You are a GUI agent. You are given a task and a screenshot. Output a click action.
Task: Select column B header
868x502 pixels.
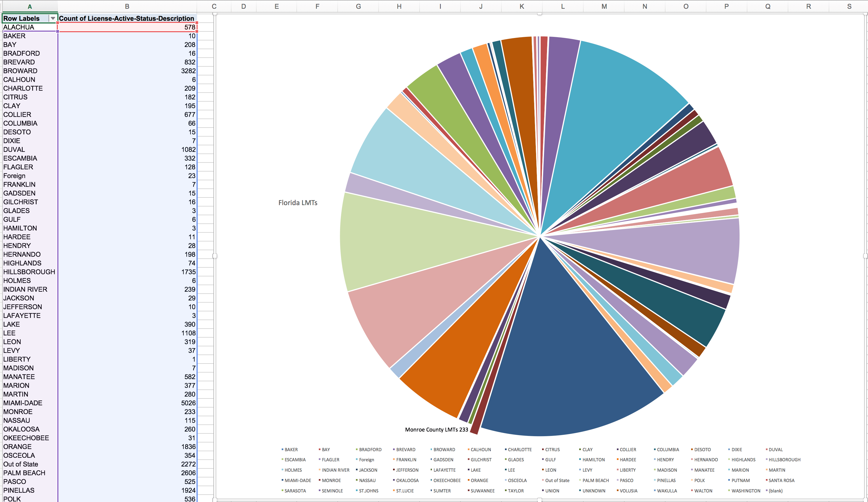127,6
